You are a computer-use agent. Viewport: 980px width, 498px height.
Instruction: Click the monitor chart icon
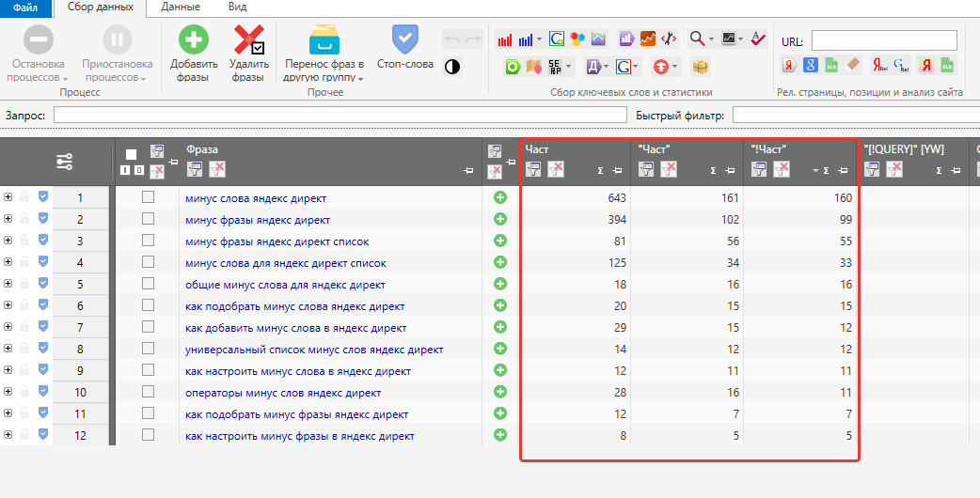[728, 39]
